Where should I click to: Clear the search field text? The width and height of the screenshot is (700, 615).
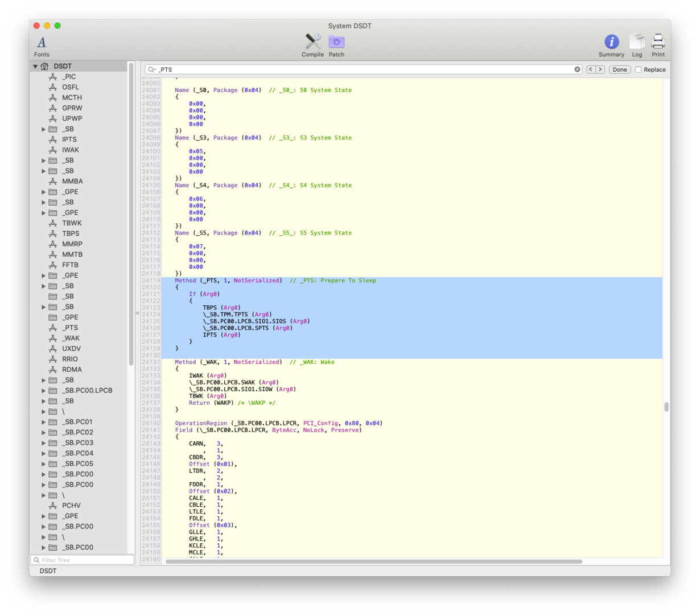[577, 69]
